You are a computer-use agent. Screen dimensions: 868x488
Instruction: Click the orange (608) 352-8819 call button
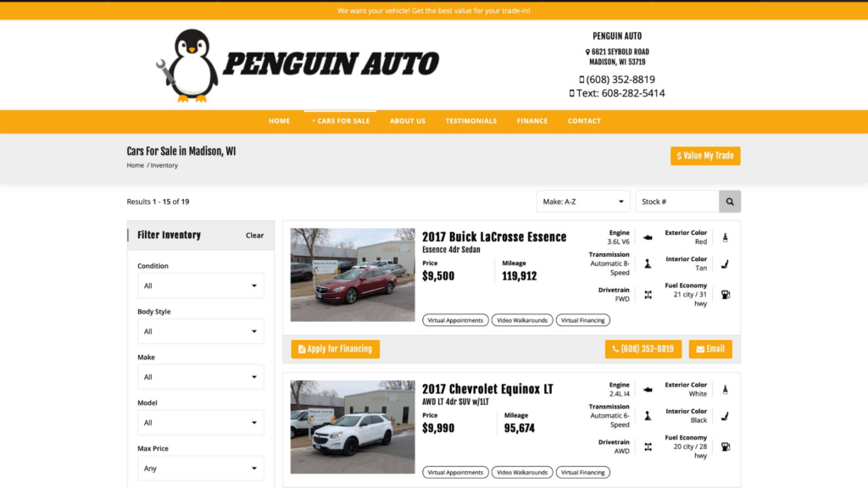[643, 349]
